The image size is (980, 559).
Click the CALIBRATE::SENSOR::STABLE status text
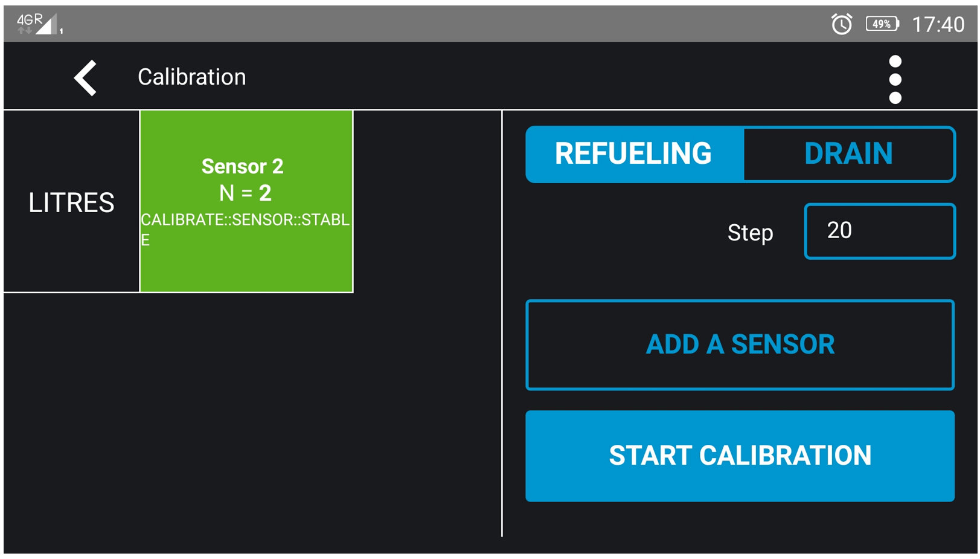tap(245, 221)
